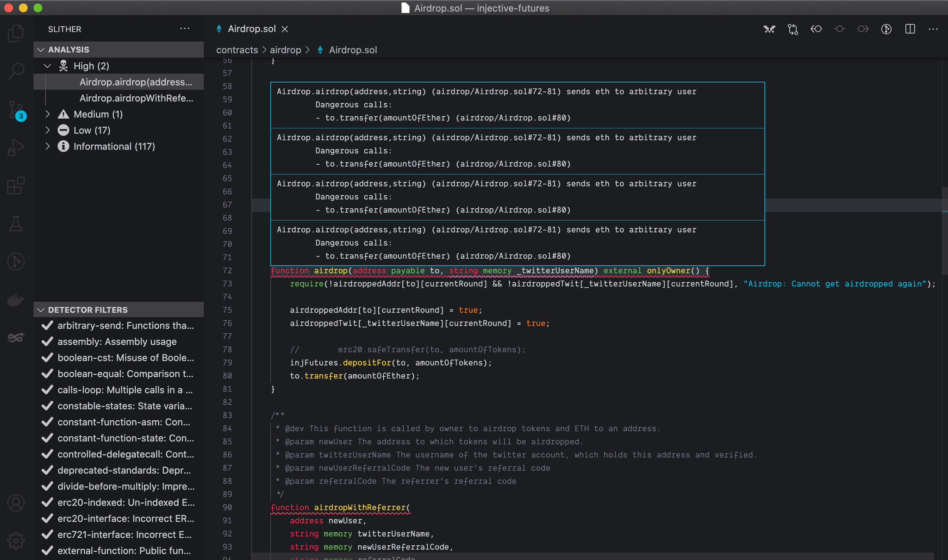
Task: Click the first arbitrary user warning box
Action: pos(518,105)
